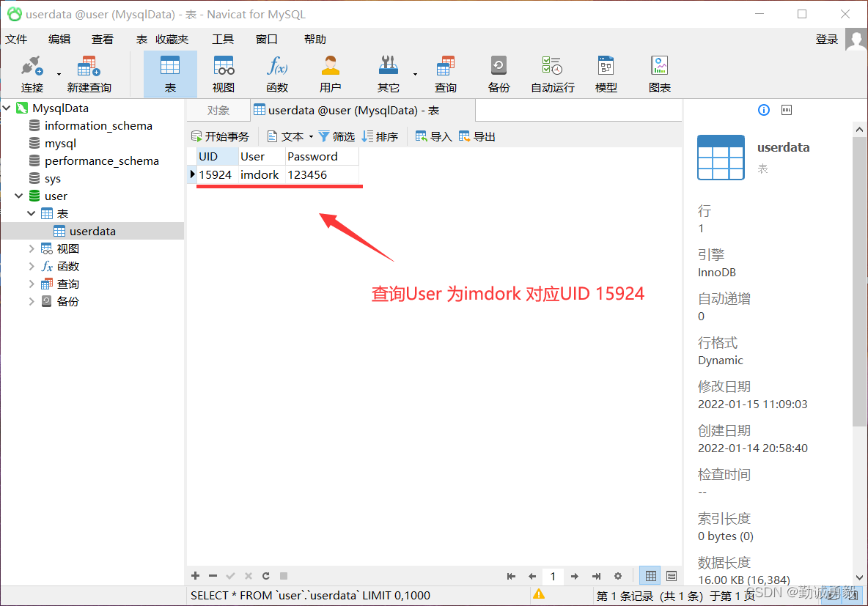Select the mysql database in the tree
Screen dimensions: 868x606
coord(60,144)
